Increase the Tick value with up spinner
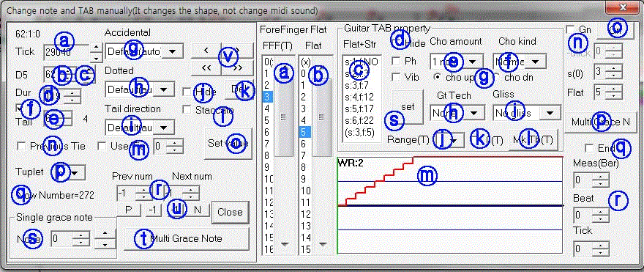This screenshot has height=272, width=644. coord(96,48)
